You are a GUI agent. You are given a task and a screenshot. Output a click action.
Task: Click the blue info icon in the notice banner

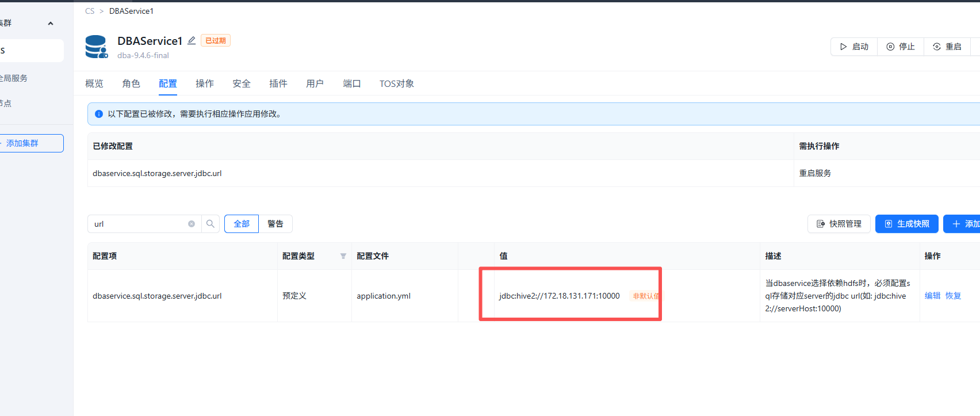[98, 114]
